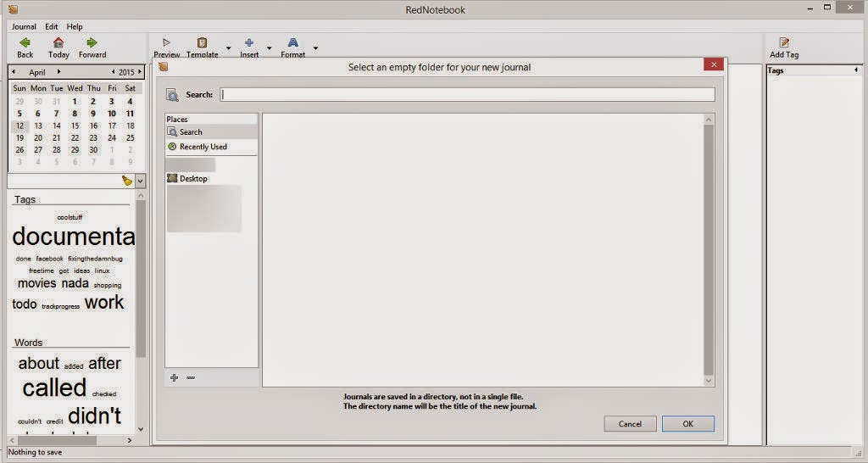This screenshot has height=463, width=868.
Task: Click the 'fixingthedamnbug' tag
Action: pyautogui.click(x=95, y=259)
